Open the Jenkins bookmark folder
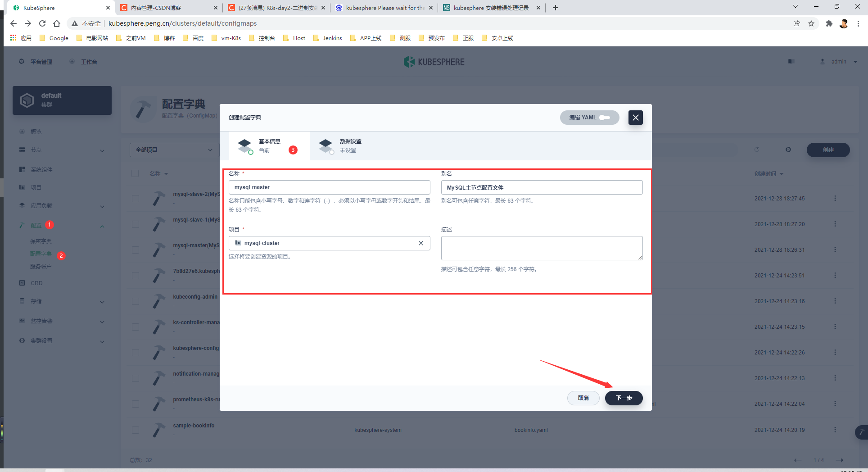This screenshot has width=868, height=472. 327,38
